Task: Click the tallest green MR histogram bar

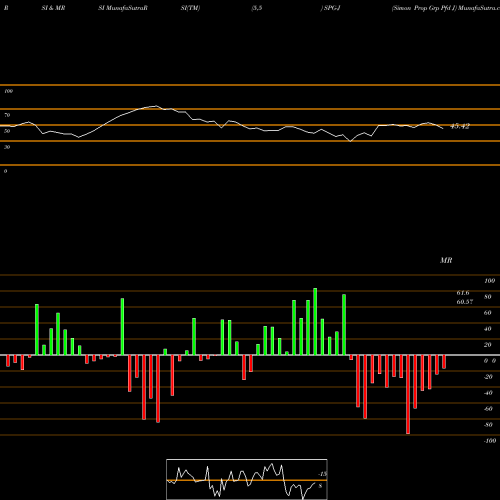Action: click(315, 322)
